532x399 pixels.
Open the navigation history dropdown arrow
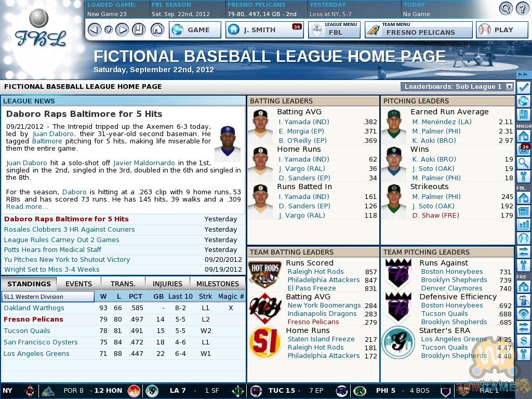(108, 30)
